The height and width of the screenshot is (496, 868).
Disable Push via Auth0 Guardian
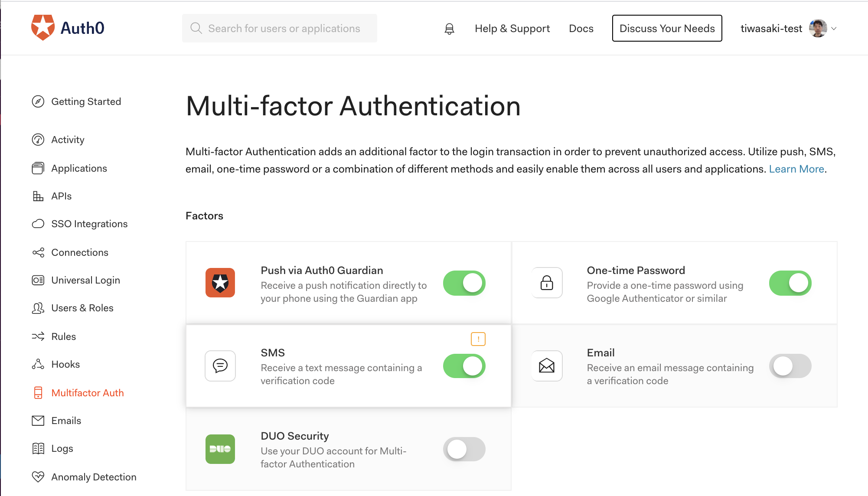[x=464, y=283]
